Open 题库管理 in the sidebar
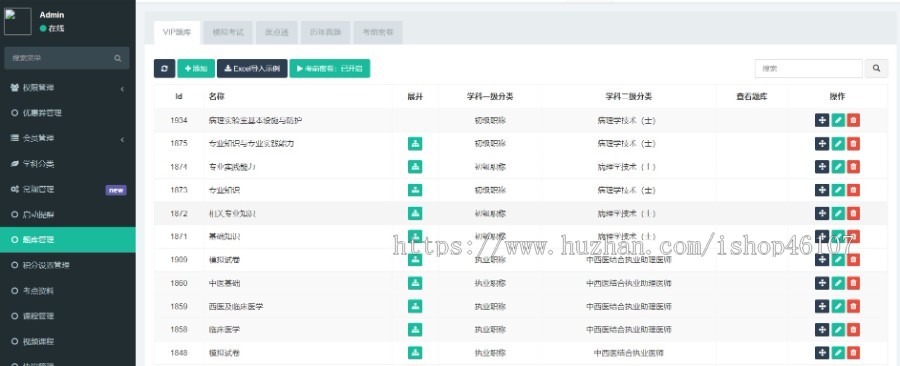 [x=68, y=240]
